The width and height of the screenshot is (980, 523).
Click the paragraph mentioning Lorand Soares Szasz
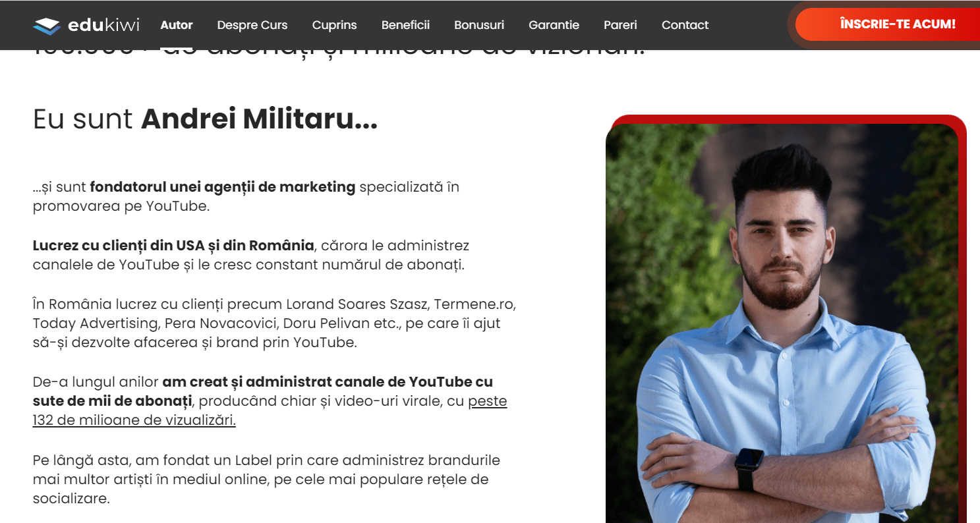click(274, 323)
